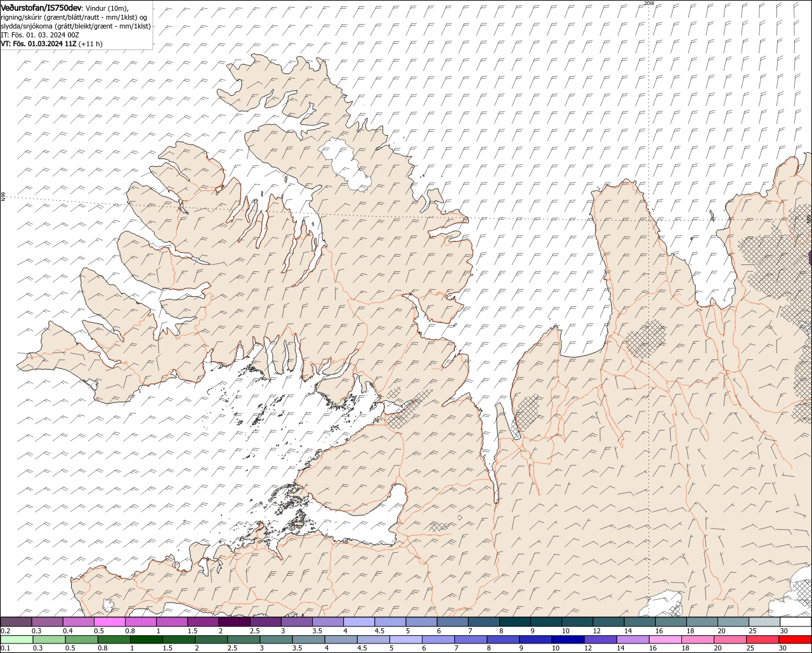Click the palest green swatch above label 0.1
812x653 pixels.
[16, 639]
